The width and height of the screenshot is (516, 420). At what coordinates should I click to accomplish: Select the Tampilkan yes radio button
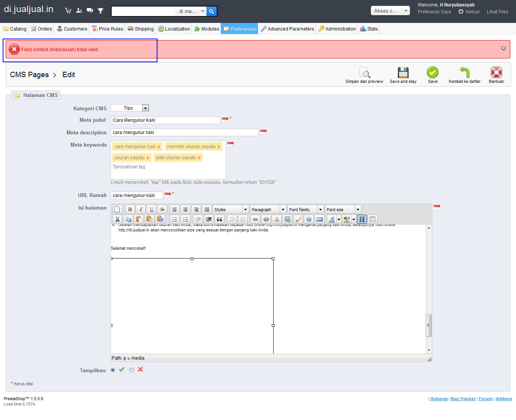113,370
